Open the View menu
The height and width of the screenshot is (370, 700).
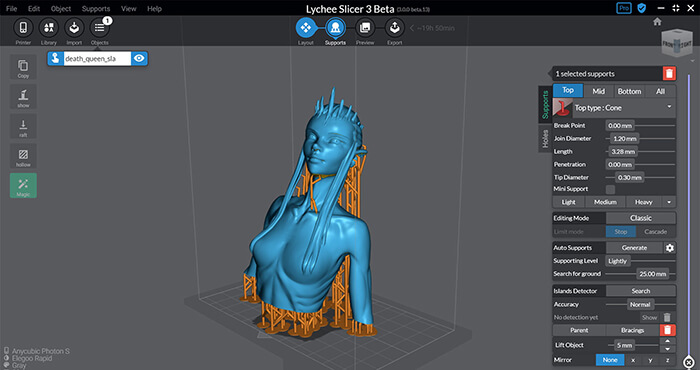tap(129, 8)
